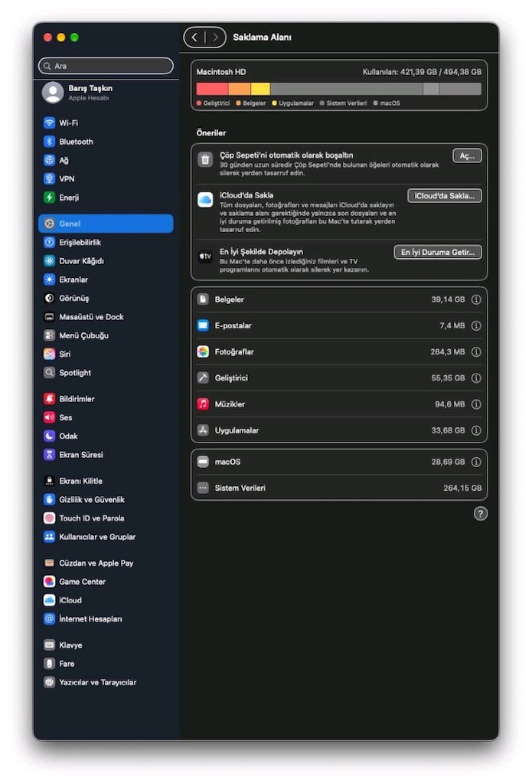Click the Fotoğraflar row label
This screenshot has height=784, width=532.
pos(234,352)
